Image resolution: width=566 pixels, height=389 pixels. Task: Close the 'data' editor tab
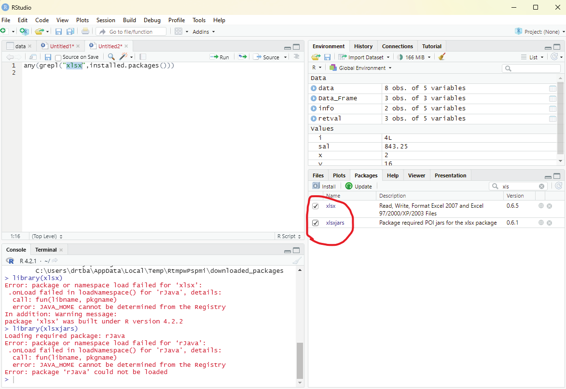pyautogui.click(x=30, y=46)
